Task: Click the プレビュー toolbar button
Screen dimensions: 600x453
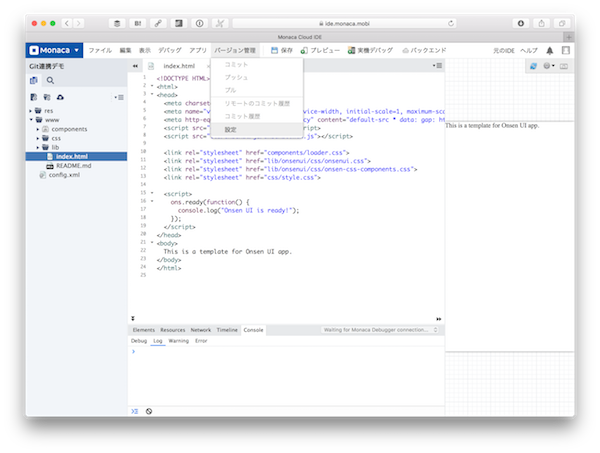Action: (320, 50)
